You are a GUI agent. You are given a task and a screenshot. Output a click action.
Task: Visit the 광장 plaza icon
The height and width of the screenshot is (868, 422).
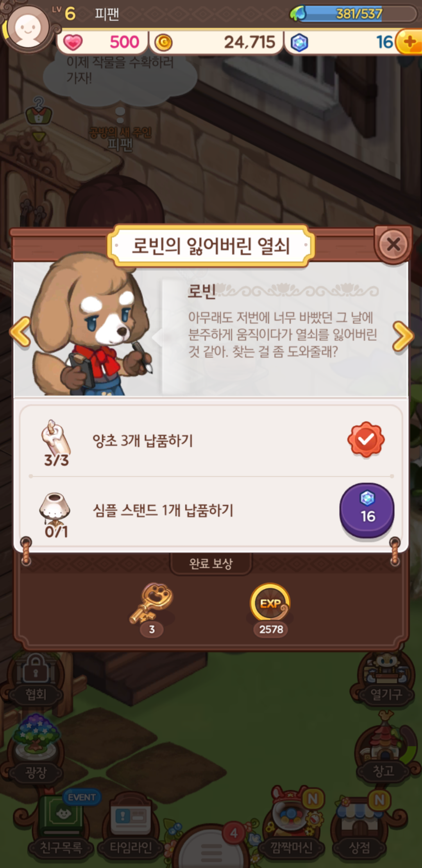35,751
